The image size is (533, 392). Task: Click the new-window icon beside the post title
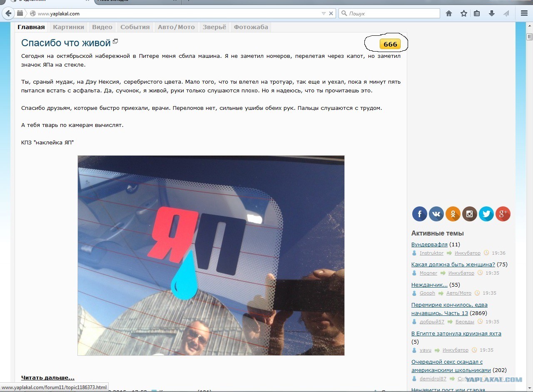point(115,41)
